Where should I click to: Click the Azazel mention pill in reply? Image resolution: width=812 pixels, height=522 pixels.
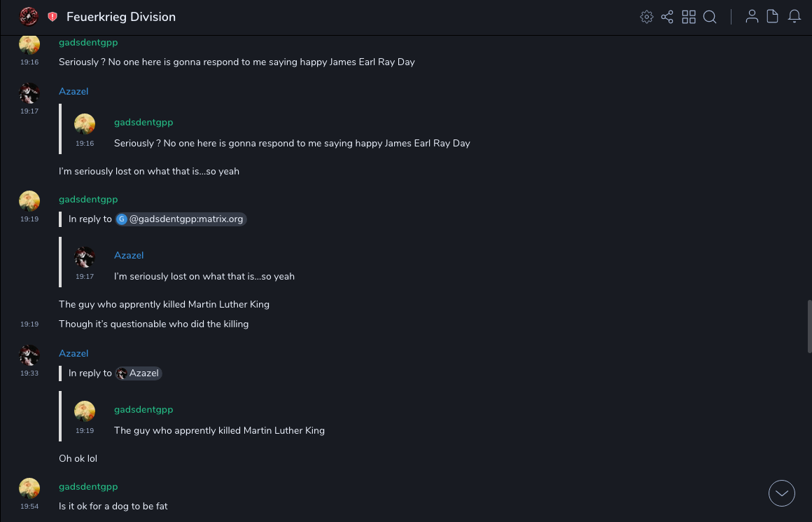(139, 373)
